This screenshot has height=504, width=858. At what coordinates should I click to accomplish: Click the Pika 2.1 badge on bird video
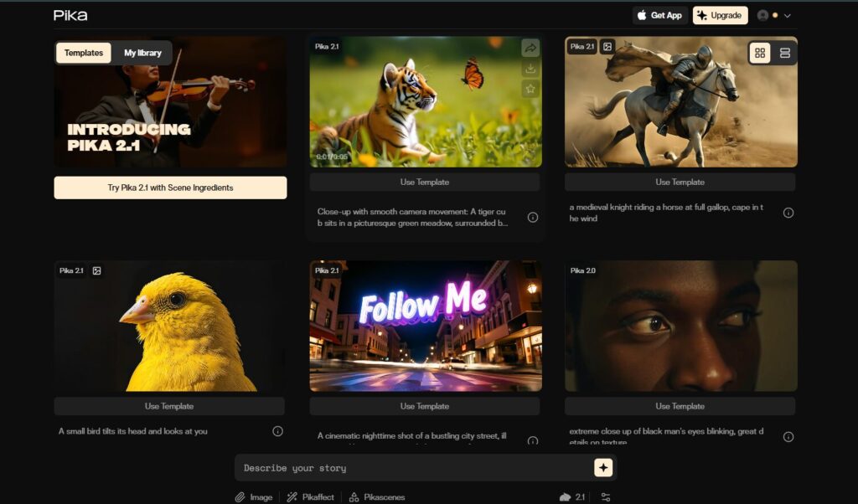(71, 270)
